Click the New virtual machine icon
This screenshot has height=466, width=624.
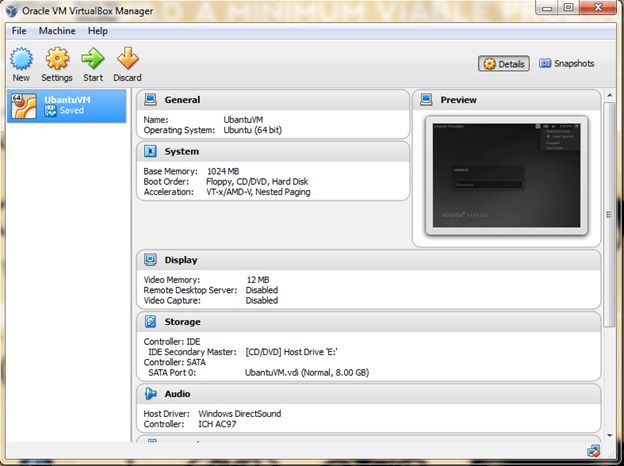[x=21, y=59]
